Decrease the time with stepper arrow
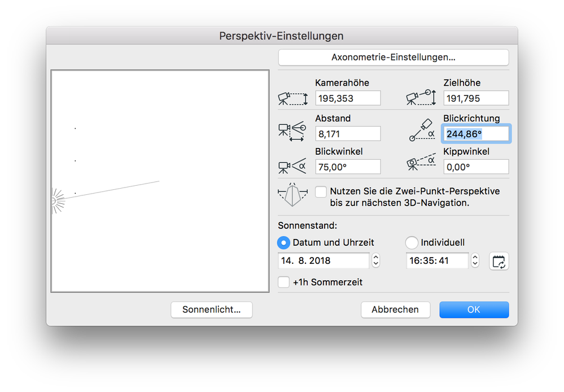Image resolution: width=564 pixels, height=392 pixels. (475, 264)
